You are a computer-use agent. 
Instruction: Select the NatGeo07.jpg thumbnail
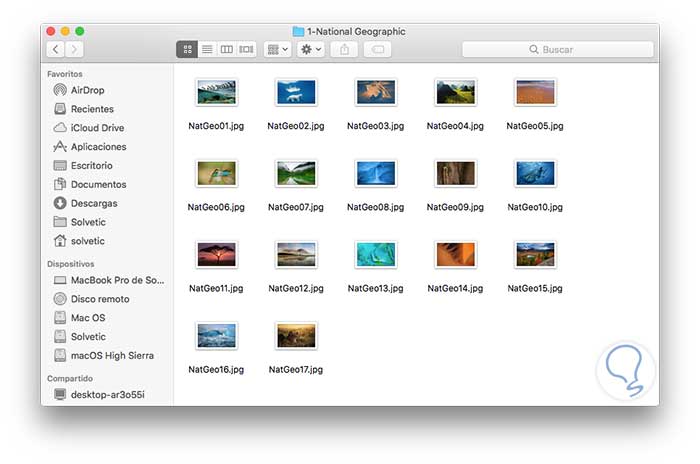pos(296,173)
